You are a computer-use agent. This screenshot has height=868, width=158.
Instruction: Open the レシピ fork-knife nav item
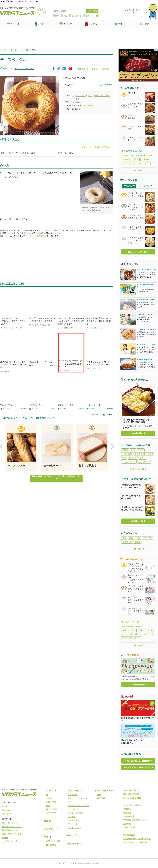coord(39,24)
